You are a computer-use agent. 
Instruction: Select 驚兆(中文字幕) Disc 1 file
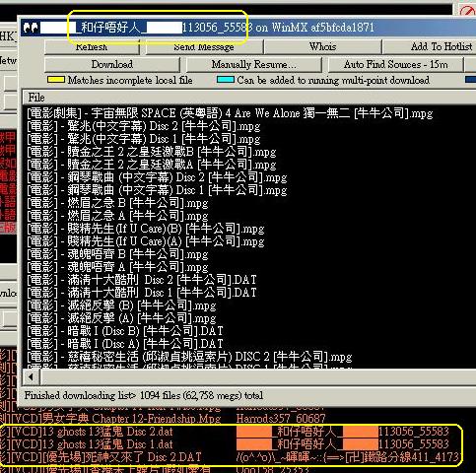(x=144, y=139)
